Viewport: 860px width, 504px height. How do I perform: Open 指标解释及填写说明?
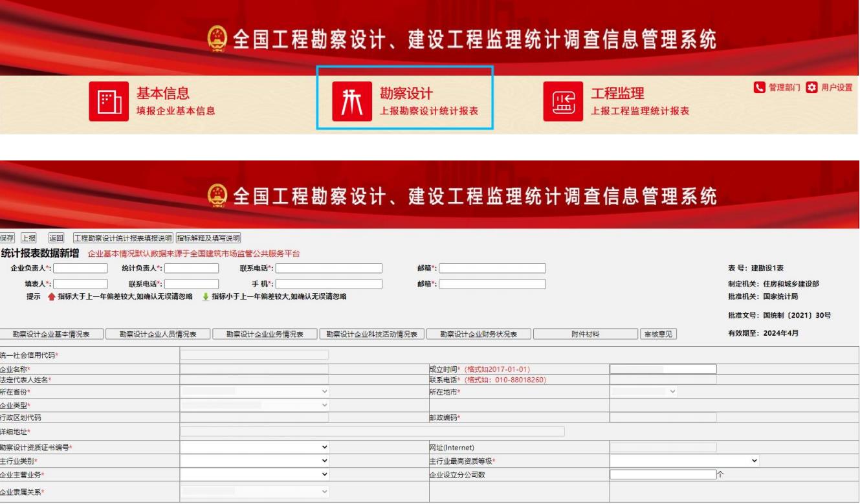coord(208,238)
